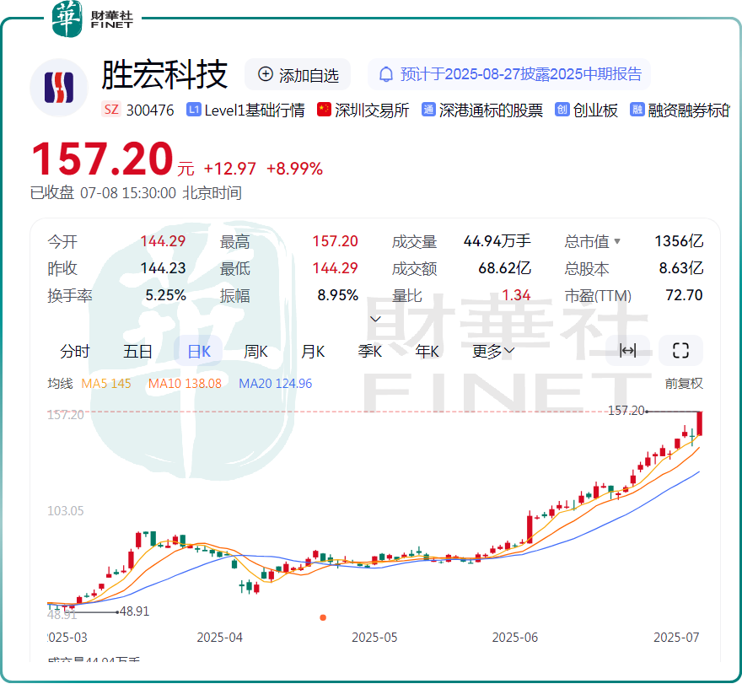Toggle chart width fit icon
742x700 pixels.
coord(627,351)
